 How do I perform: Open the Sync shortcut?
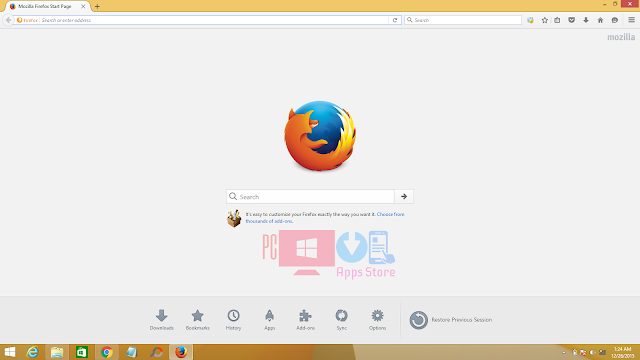click(342, 319)
